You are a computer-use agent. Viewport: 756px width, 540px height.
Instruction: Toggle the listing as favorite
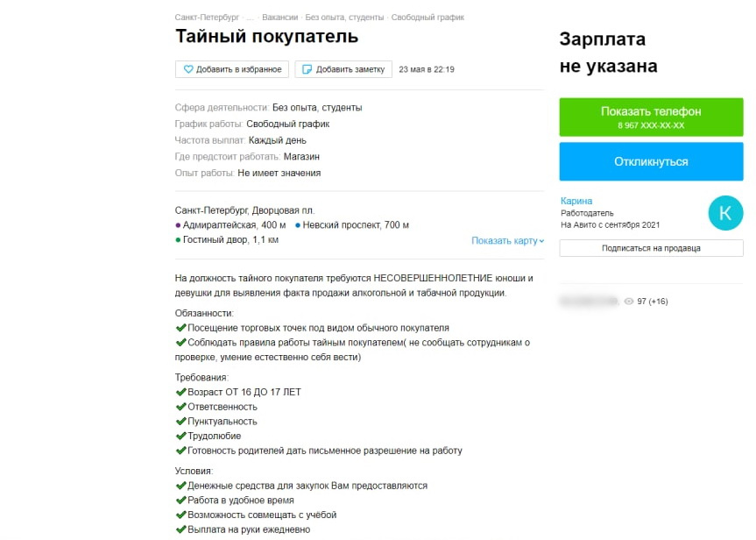pos(231,69)
